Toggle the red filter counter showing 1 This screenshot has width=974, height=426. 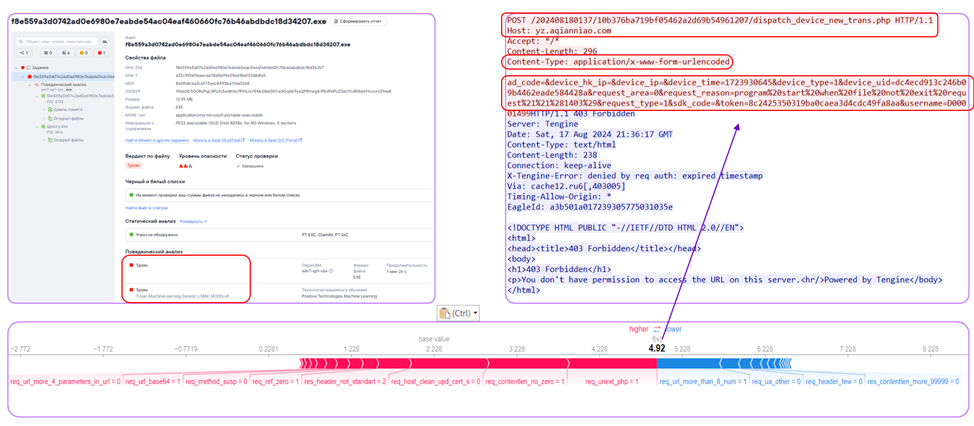click(x=101, y=53)
